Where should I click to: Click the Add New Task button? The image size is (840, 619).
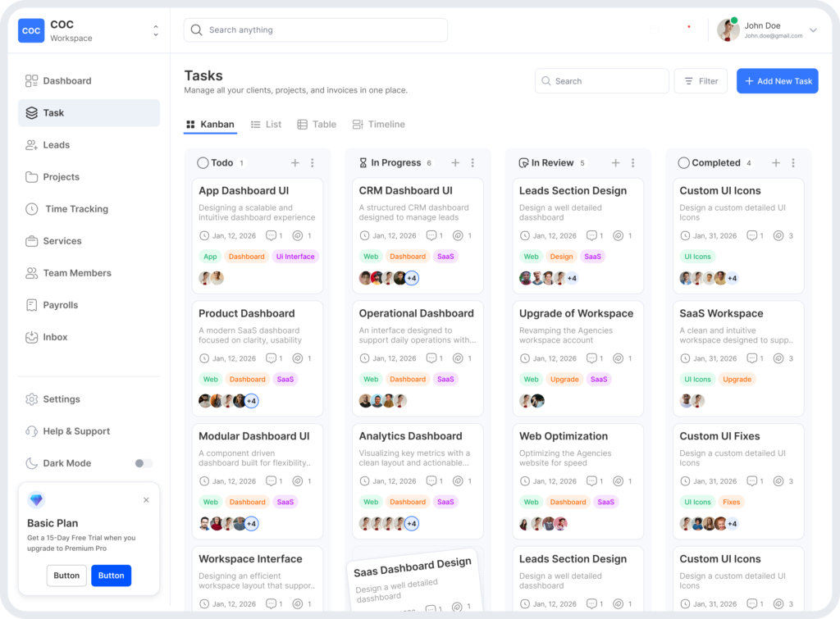tap(777, 81)
